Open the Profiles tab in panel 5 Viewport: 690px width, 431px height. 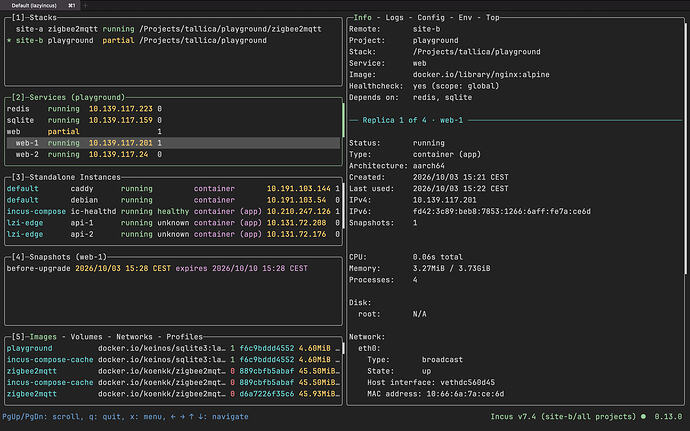(184, 337)
